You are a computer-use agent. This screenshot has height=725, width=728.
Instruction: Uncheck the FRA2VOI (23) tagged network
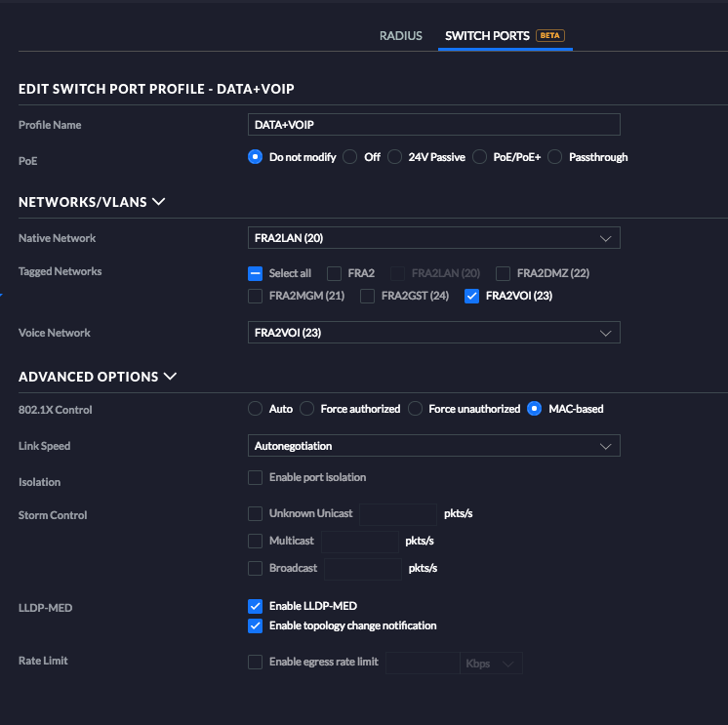(x=472, y=297)
